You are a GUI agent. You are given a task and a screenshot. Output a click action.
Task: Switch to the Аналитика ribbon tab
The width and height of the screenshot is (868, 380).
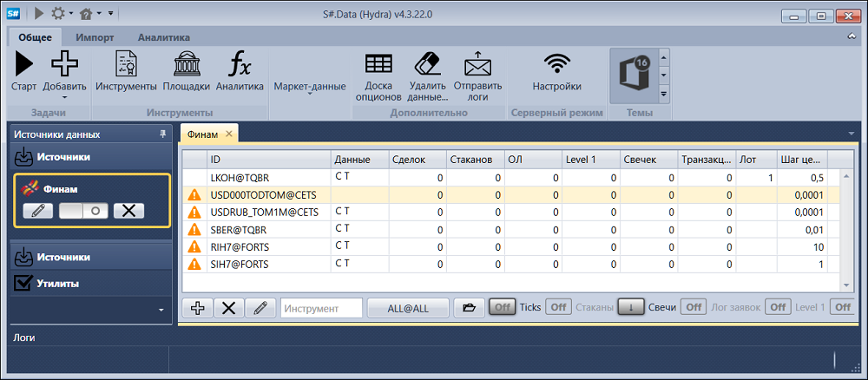pos(164,37)
